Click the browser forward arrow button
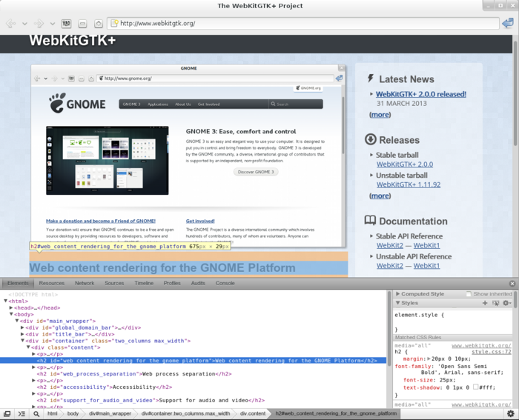This screenshot has width=519, height=420. click(x=39, y=24)
